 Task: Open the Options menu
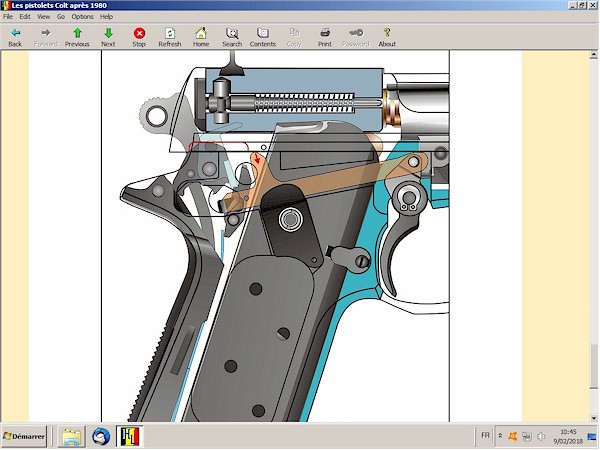tap(82, 17)
